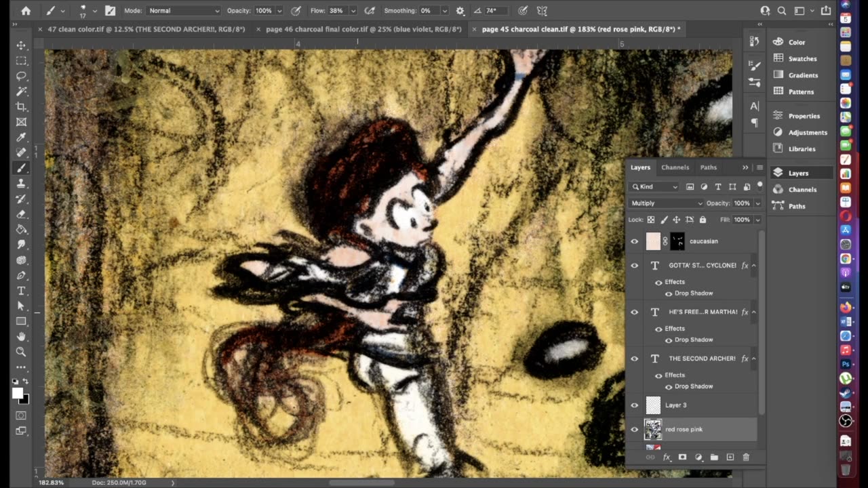Click the foreground color swatch
Screen dimensions: 868x488
click(x=17, y=393)
